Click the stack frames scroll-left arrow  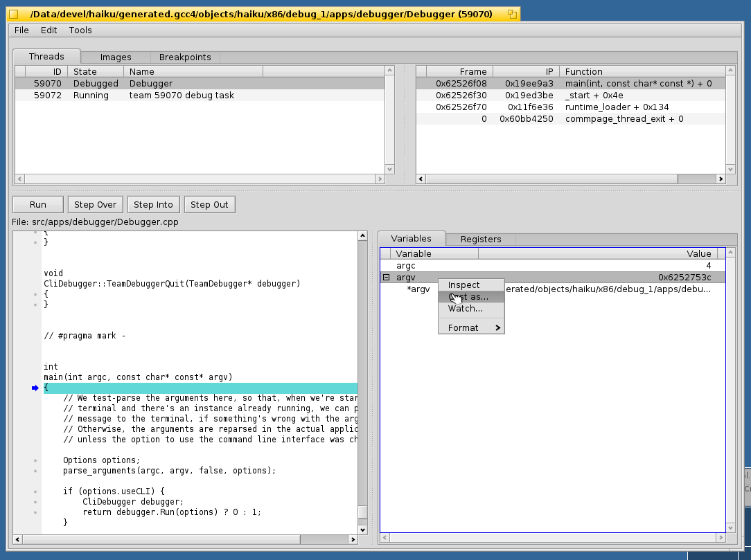(x=421, y=179)
